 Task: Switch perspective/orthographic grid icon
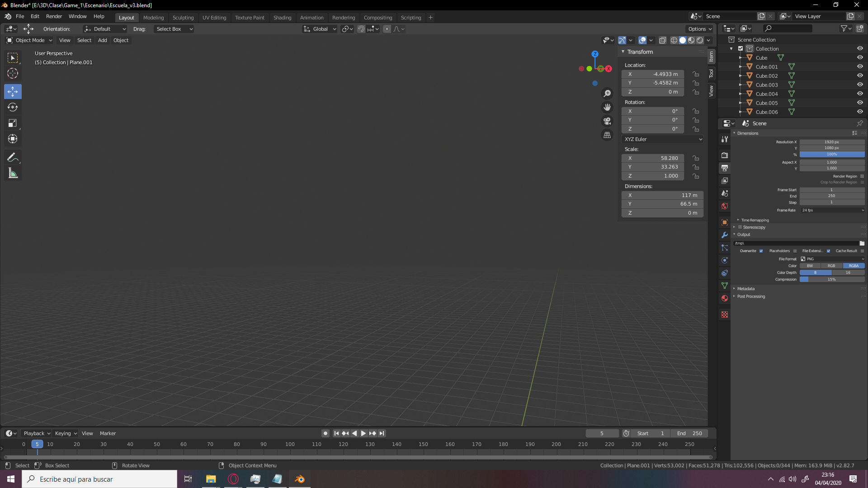pos(607,135)
